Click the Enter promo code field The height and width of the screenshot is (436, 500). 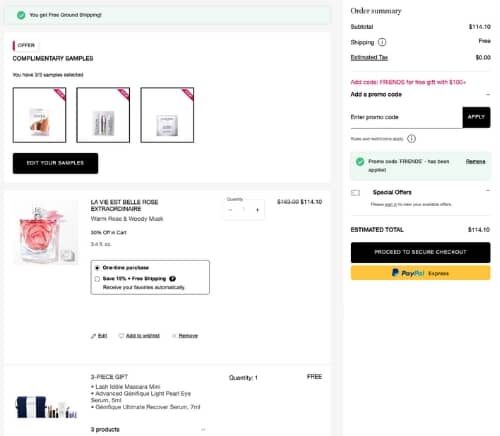click(406, 117)
